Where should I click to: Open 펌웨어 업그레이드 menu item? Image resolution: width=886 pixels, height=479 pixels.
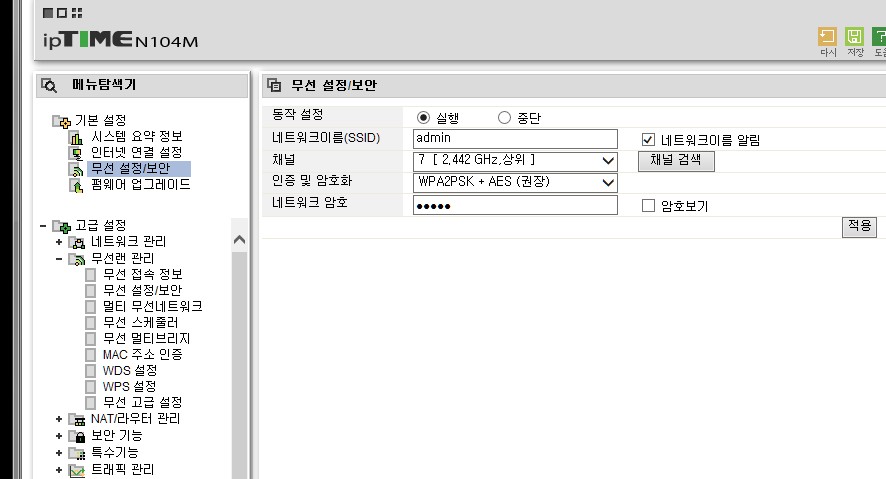141,185
